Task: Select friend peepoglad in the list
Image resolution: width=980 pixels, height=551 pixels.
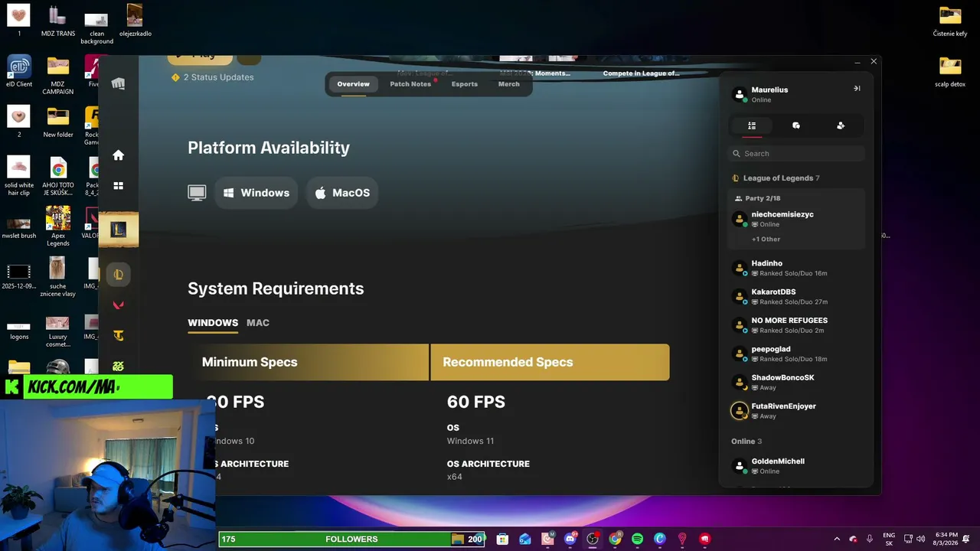Action: coord(796,354)
